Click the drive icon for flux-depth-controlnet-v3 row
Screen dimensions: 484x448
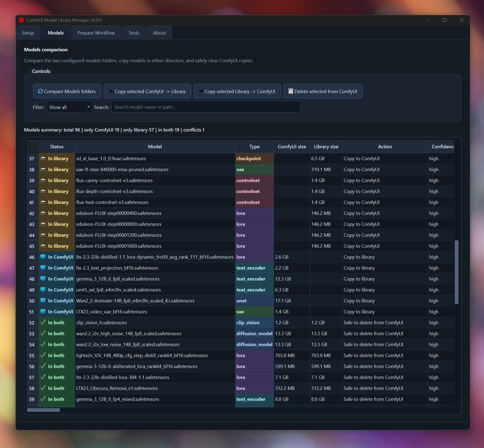pyautogui.click(x=43, y=191)
